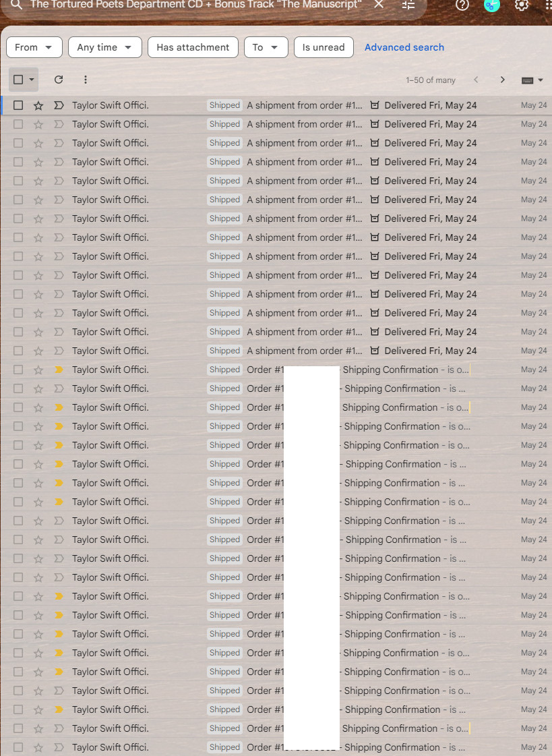This screenshot has width=552, height=756.
Task: Click the Shipped label on the topmost email
Action: click(x=224, y=105)
